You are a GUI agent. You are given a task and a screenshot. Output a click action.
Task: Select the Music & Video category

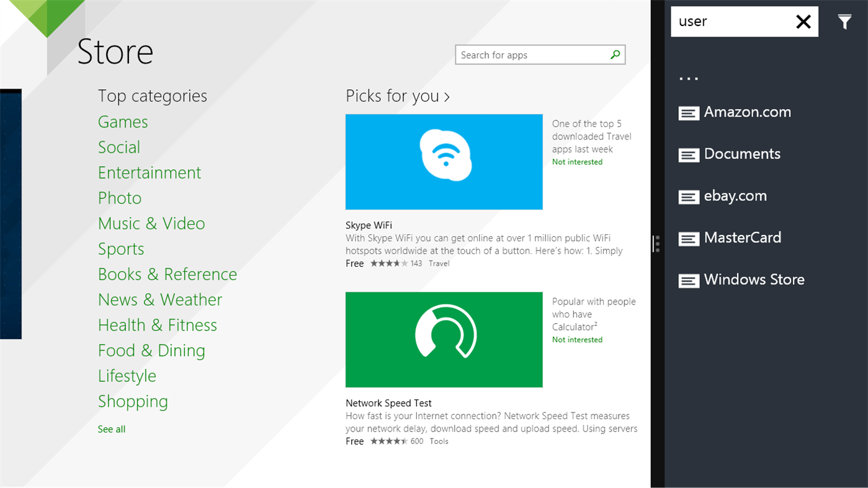pyautogui.click(x=151, y=224)
